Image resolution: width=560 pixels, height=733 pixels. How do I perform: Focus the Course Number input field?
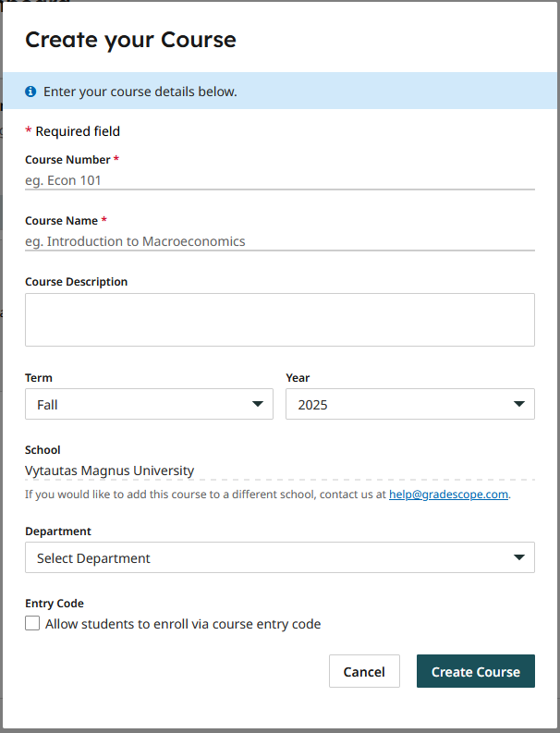tap(279, 180)
